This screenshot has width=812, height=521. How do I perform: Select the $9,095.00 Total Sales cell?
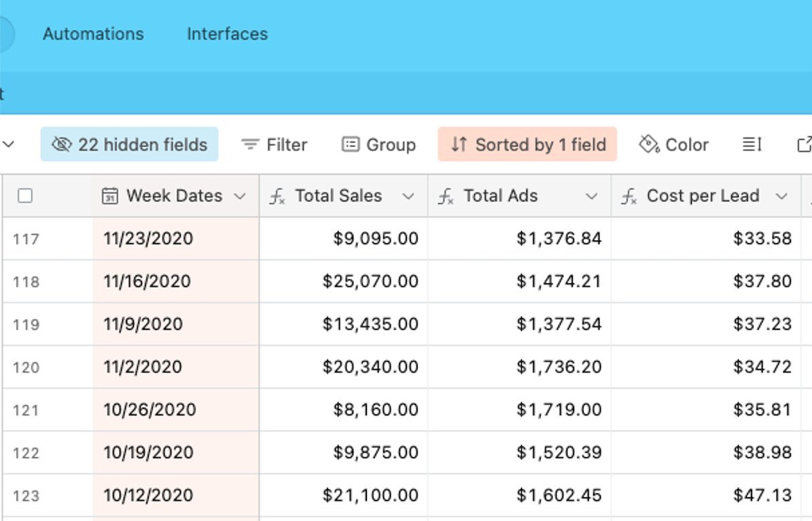tap(344, 238)
